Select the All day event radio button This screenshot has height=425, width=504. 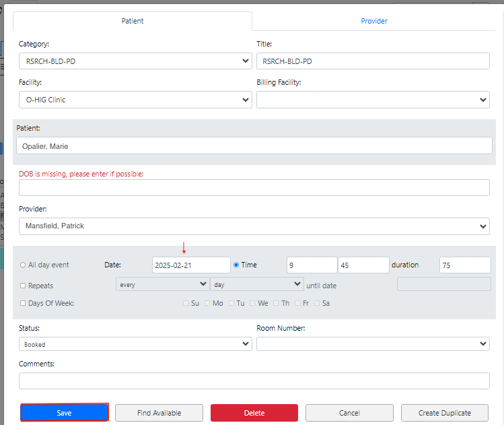click(23, 265)
